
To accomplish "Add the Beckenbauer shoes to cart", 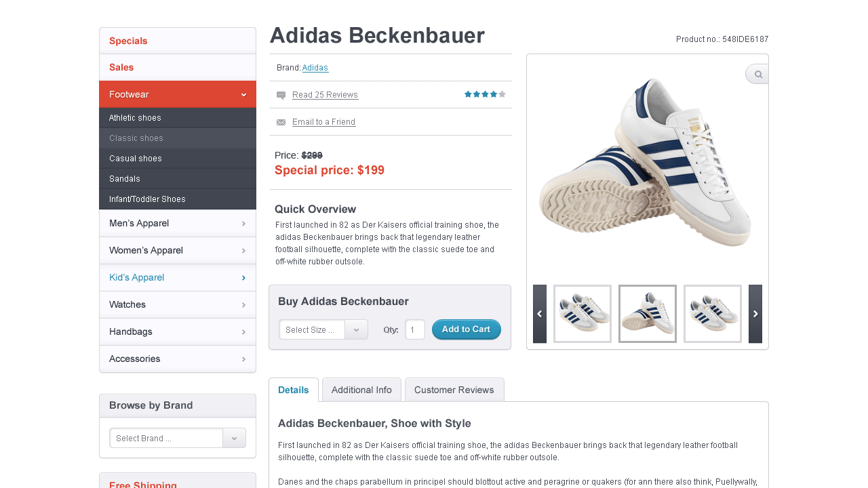I will pos(466,329).
